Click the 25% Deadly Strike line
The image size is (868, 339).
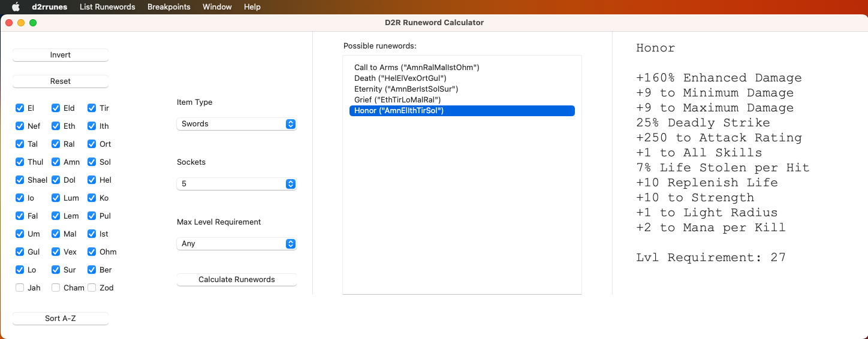pyautogui.click(x=703, y=123)
